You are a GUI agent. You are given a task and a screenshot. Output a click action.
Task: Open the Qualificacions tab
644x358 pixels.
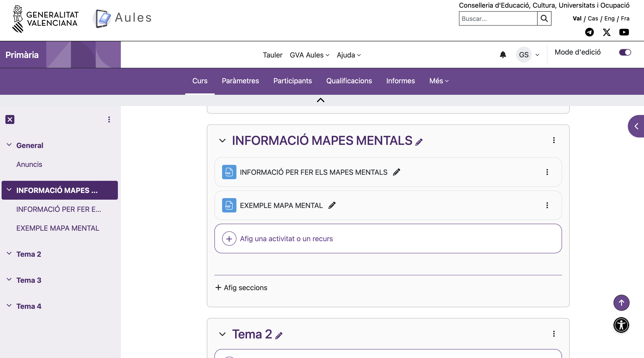[x=349, y=81]
